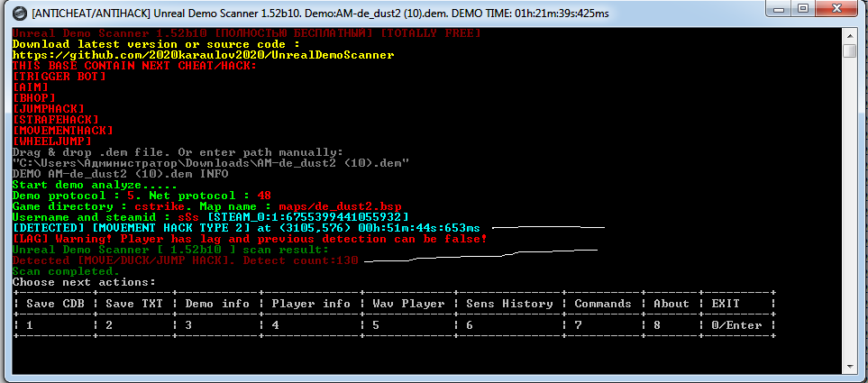Image resolution: width=868 pixels, height=383 pixels.
Task: Click the "[AIM]" line
Action: click(30, 87)
